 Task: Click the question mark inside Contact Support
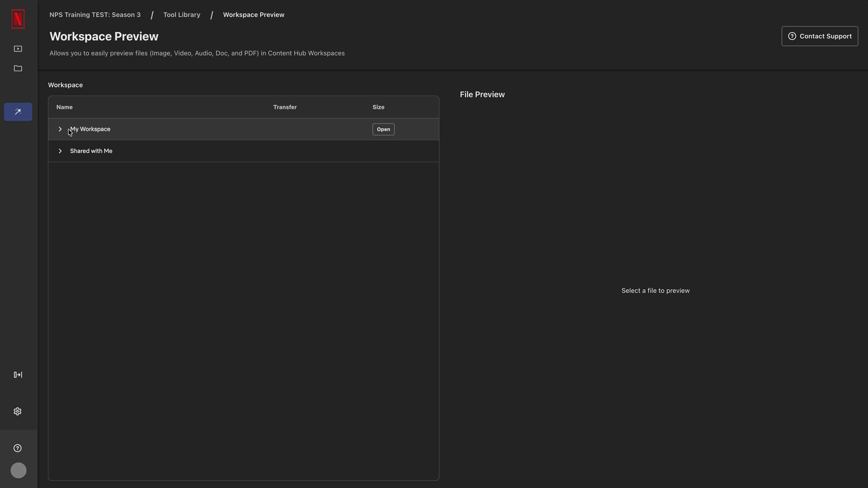point(793,36)
